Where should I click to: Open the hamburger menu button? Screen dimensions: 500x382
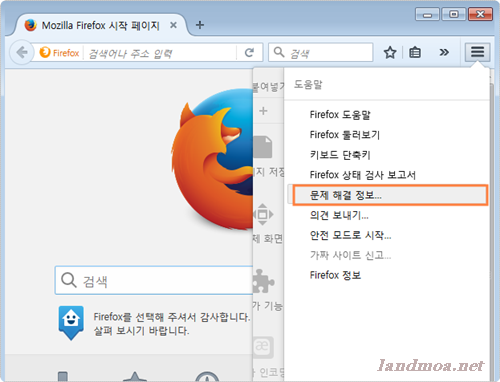click(x=477, y=52)
